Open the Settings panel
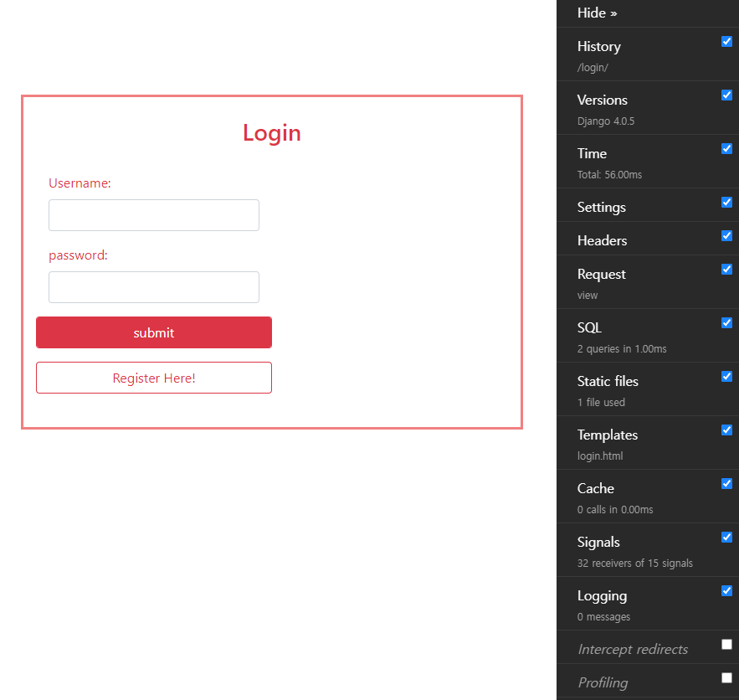The image size is (739, 700). 602,208
